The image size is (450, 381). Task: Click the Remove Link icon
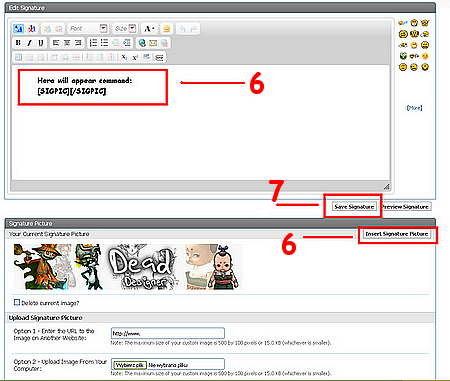pos(164,43)
